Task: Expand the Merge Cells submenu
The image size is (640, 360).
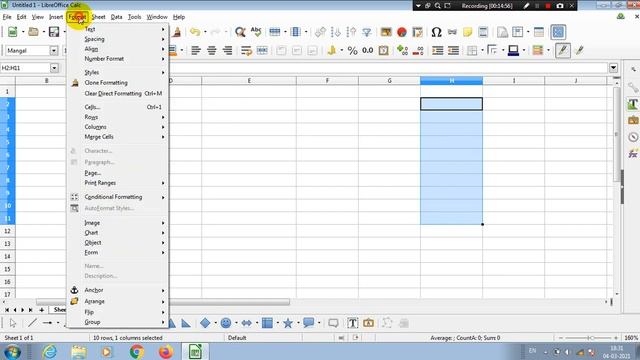Action: pyautogui.click(x=118, y=137)
